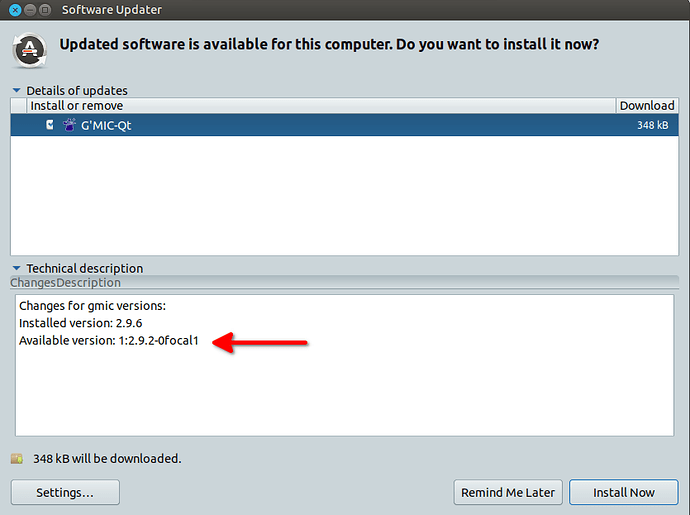Uncheck the G'MIC-Qt update checkbox
Viewport: 690px width, 515px height.
tap(50, 125)
